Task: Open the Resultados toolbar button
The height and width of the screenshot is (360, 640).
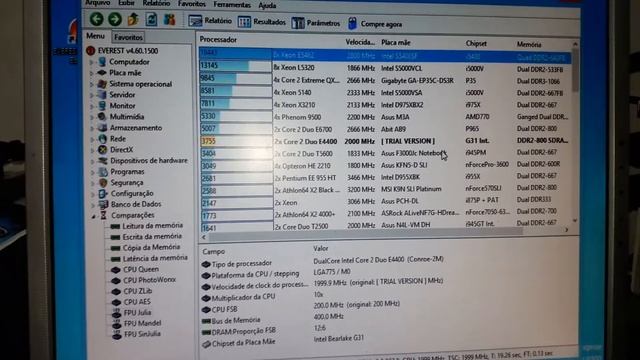Action: pyautogui.click(x=261, y=22)
